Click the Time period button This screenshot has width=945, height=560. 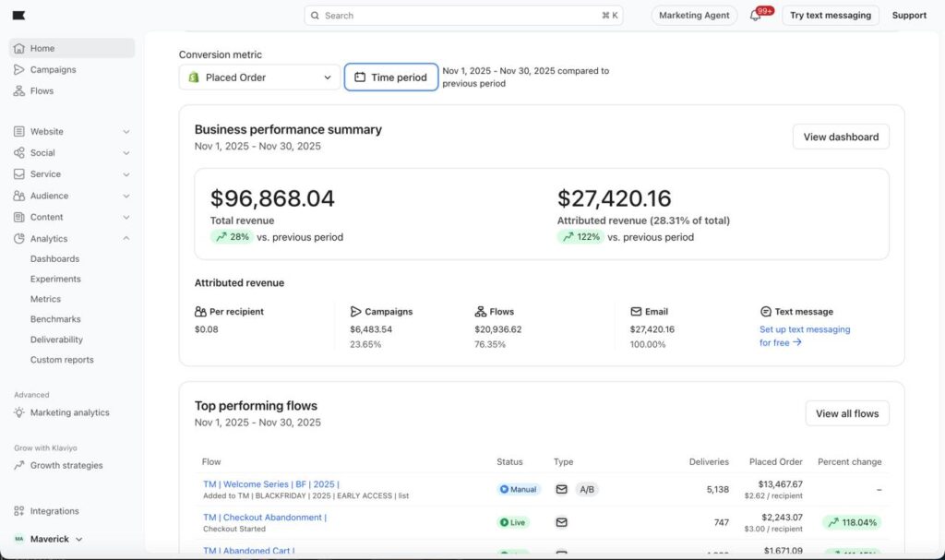pyautogui.click(x=390, y=77)
